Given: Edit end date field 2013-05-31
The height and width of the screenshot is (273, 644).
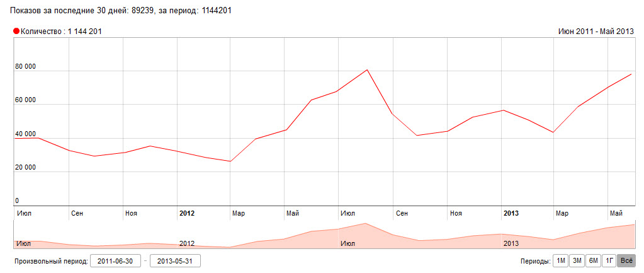Looking at the screenshot, I should 176,261.
